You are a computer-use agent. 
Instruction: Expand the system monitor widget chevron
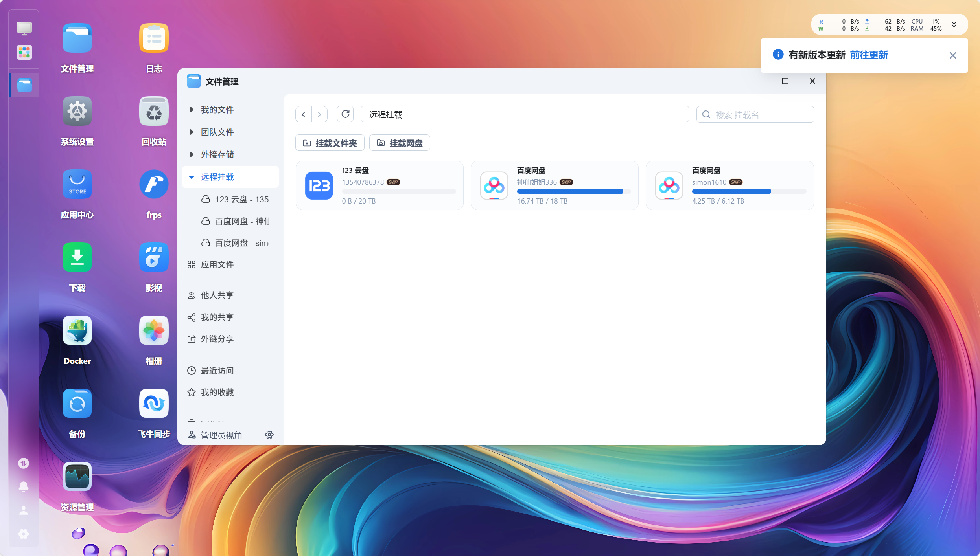954,25
